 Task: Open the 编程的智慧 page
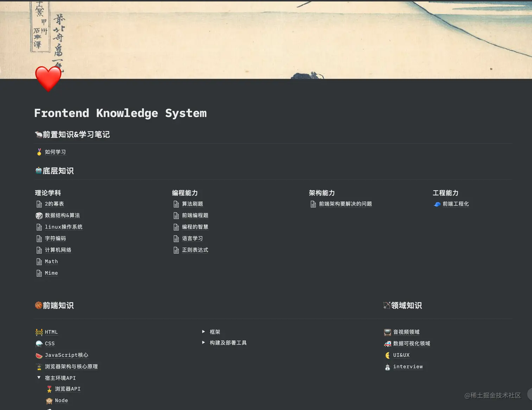[195, 227]
